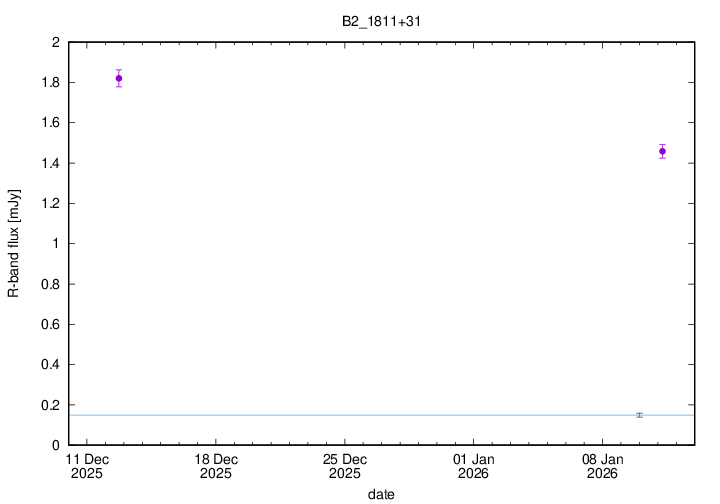The height and width of the screenshot is (504, 720).
Task: Click the small error-bar point on the blue line
Action: tap(639, 414)
